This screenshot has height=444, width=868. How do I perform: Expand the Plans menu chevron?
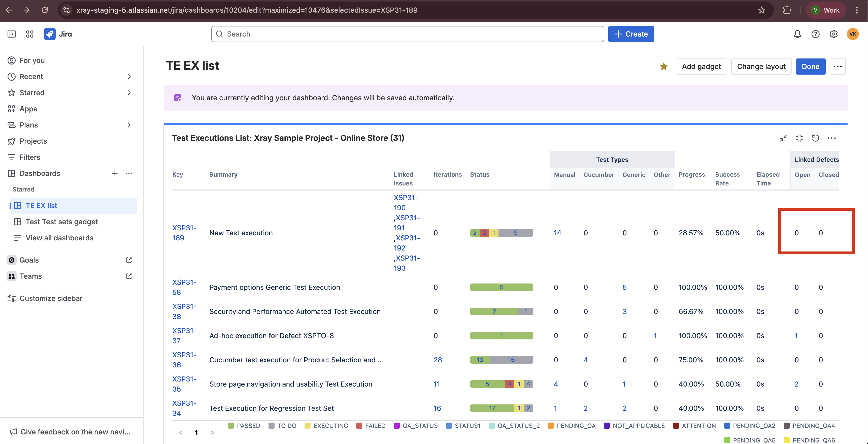tap(129, 125)
